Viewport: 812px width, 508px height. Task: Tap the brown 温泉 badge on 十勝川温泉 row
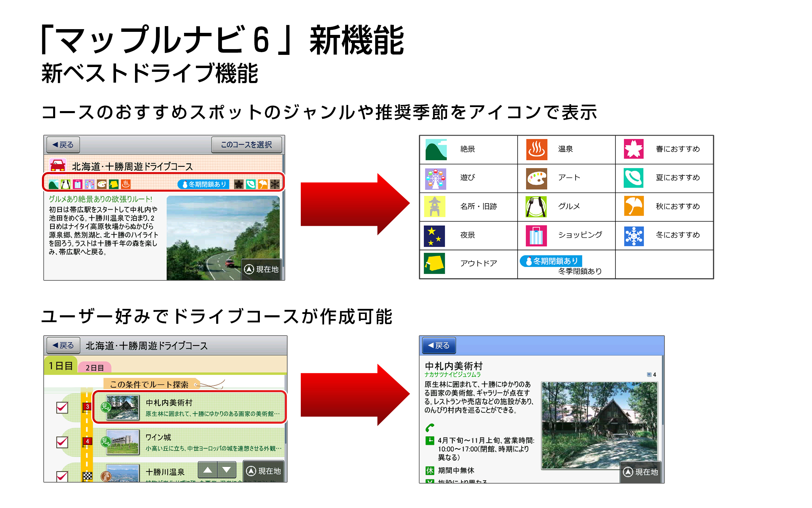click(x=106, y=476)
